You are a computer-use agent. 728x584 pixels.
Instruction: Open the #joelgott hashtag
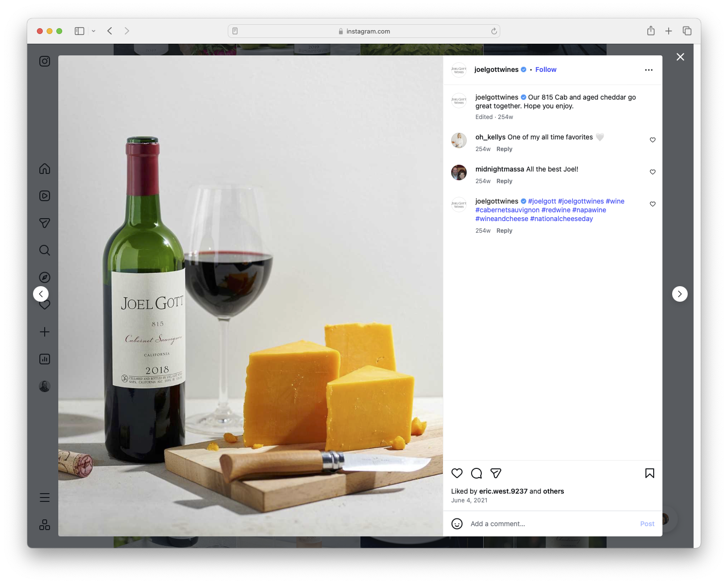click(542, 201)
